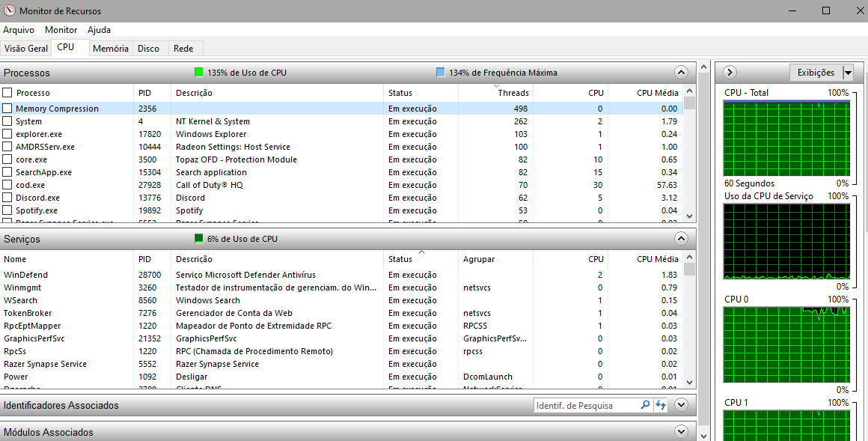Check the Spotify.exe checkbox
Screen dimensions: 868x441
[7, 210]
